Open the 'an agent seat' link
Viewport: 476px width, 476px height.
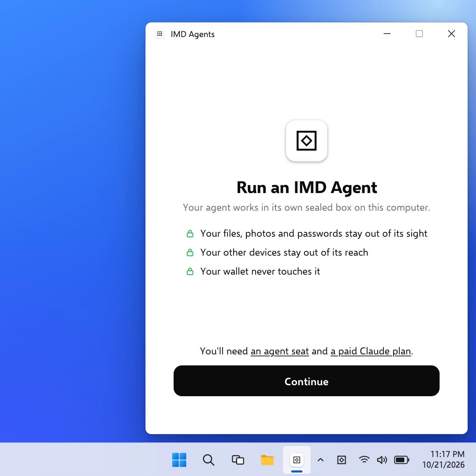tap(279, 351)
